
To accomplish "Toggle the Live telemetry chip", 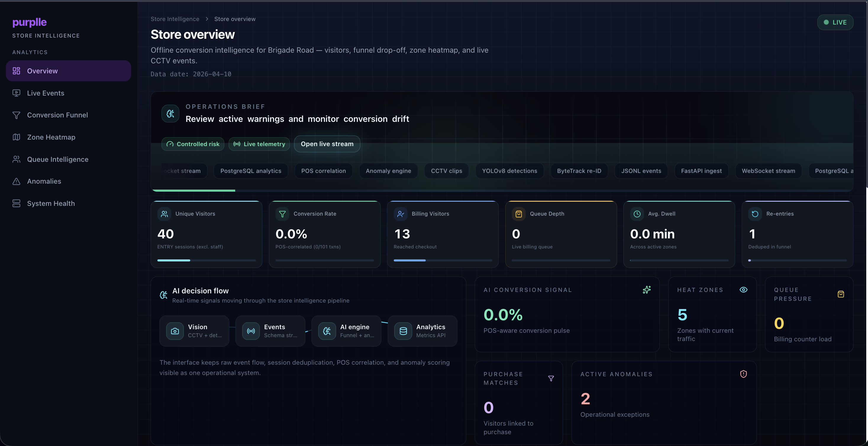I will [259, 144].
